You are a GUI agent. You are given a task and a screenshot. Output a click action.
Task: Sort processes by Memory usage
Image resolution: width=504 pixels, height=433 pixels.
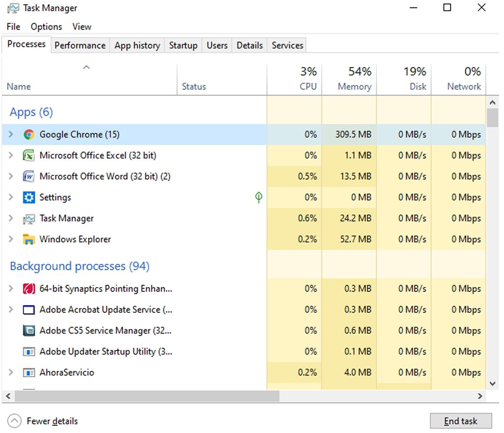[x=349, y=80]
